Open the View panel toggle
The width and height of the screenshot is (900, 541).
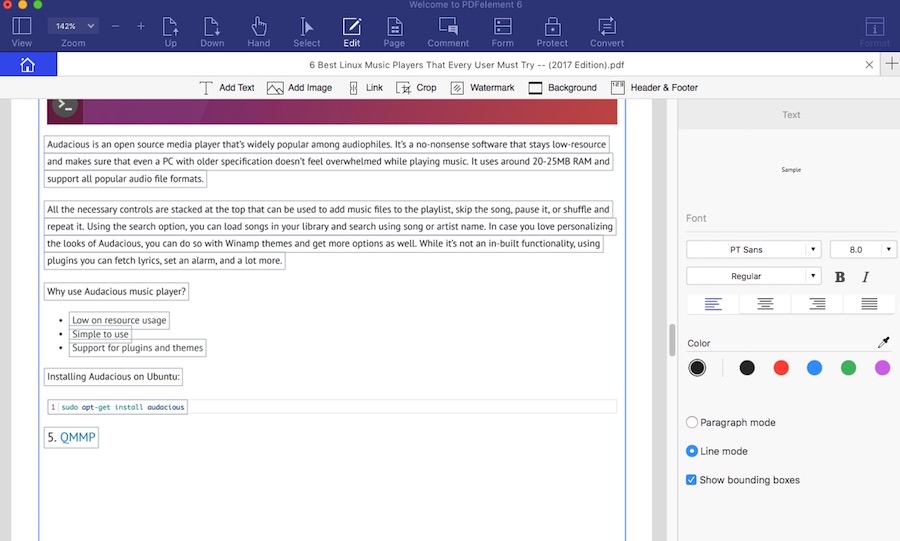[x=22, y=32]
